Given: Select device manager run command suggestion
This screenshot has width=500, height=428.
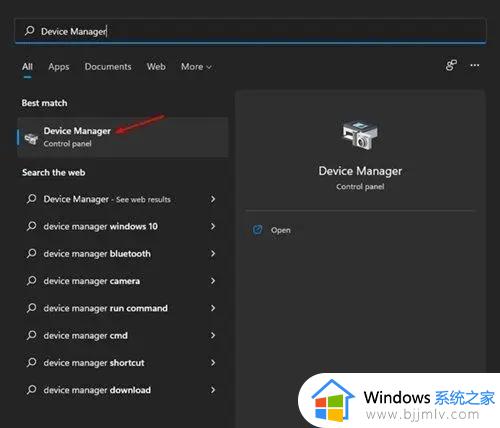Looking at the screenshot, I should pos(123,308).
